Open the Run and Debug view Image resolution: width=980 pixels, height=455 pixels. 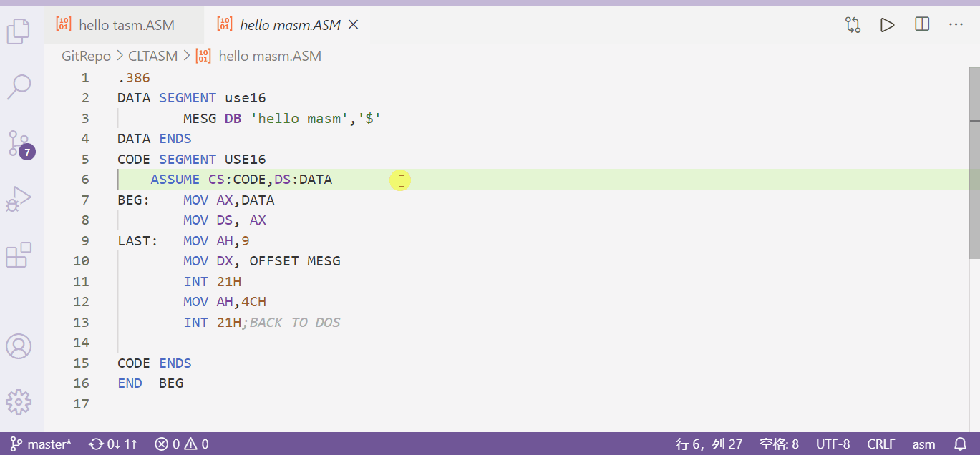point(19,199)
